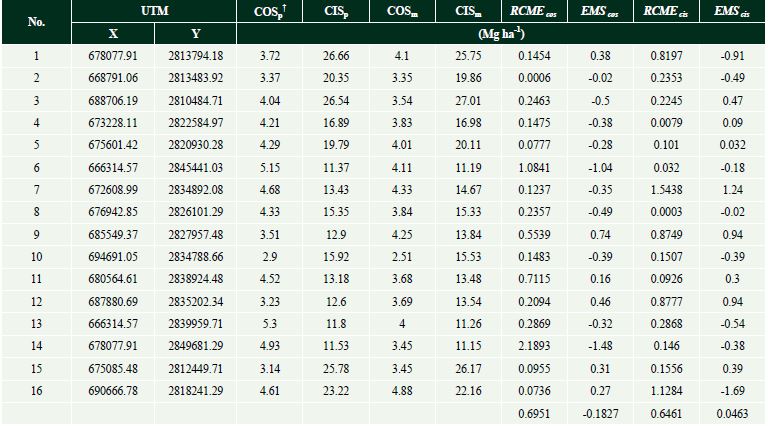
Task: Click the Y coordinate subheader
Action: pyautogui.click(x=196, y=33)
